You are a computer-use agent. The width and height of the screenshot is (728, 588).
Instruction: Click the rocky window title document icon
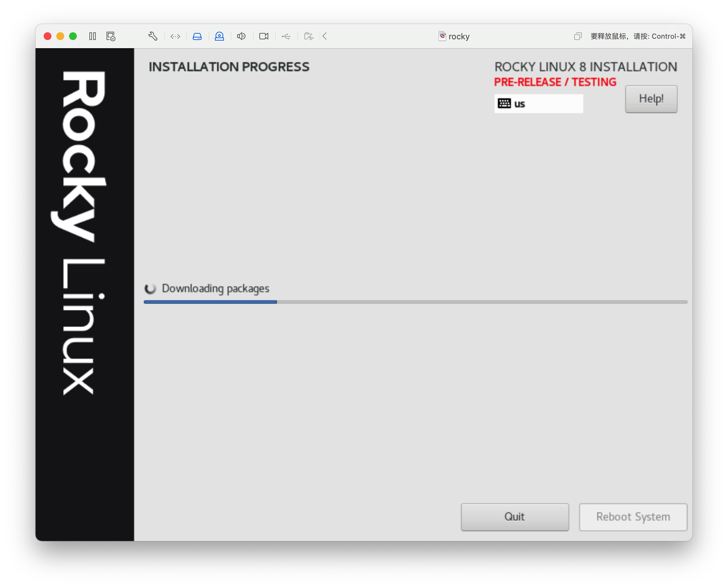pyautogui.click(x=442, y=36)
